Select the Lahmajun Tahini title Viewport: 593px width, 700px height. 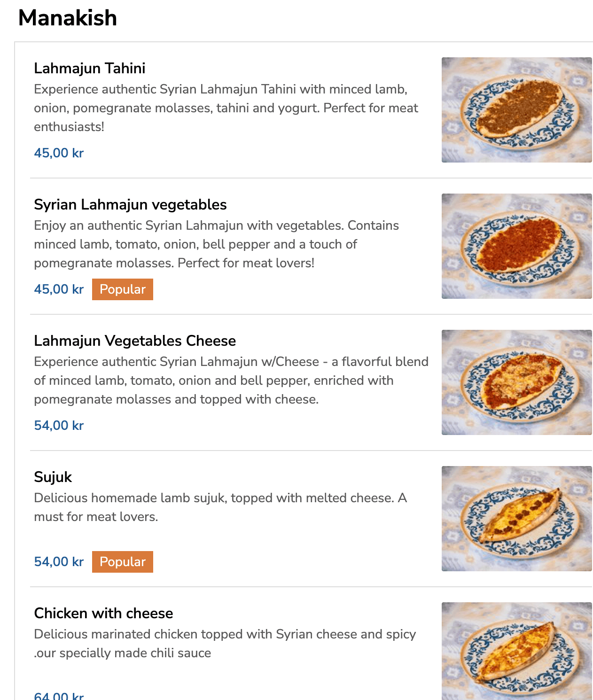tap(89, 68)
